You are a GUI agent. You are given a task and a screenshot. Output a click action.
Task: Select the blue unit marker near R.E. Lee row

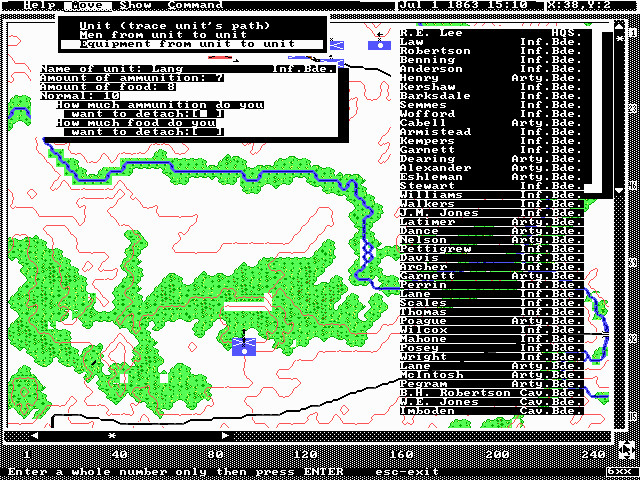point(380,45)
